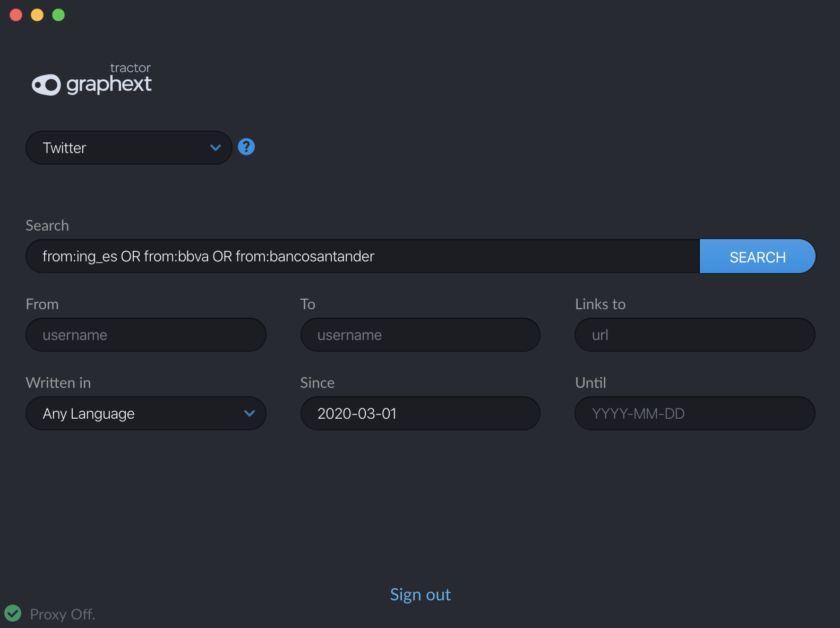Close the window with red button
The height and width of the screenshot is (628, 840).
click(16, 15)
